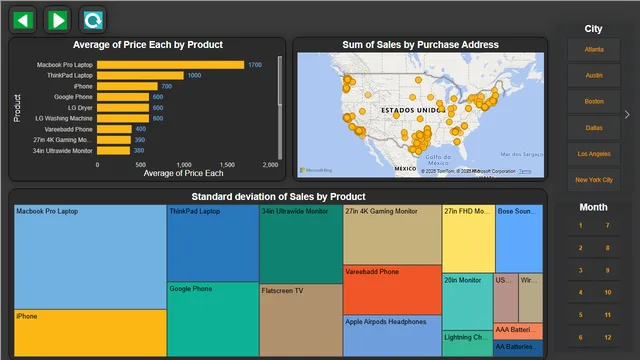The image size is (640, 360).
Task: Filter by New York City in slicer
Action: [594, 180]
